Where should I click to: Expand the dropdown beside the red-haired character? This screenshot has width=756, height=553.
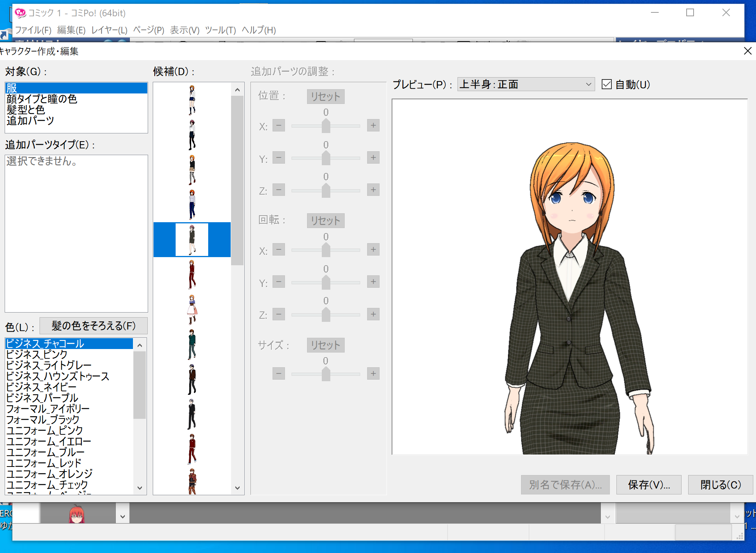(123, 516)
